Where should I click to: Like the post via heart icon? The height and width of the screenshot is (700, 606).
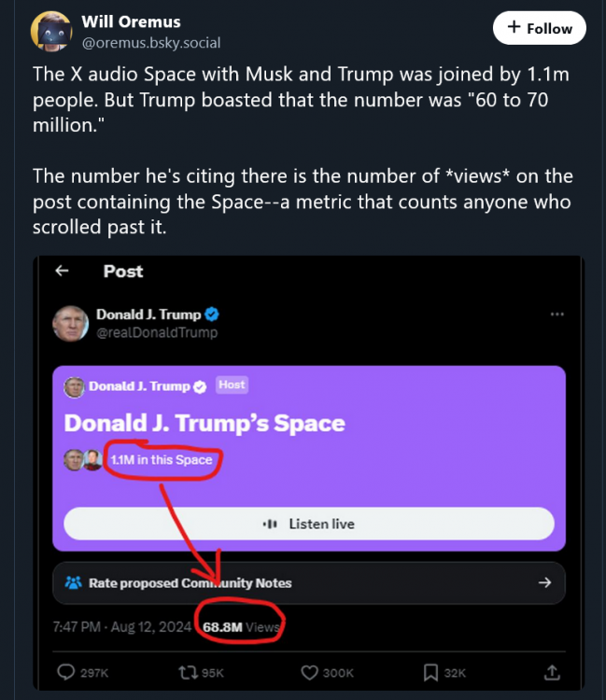pyautogui.click(x=311, y=672)
